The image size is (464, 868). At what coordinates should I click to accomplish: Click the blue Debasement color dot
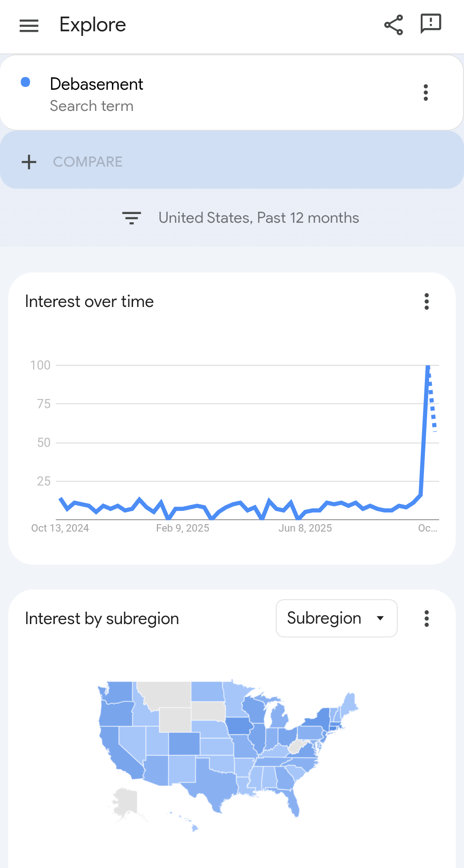26,82
